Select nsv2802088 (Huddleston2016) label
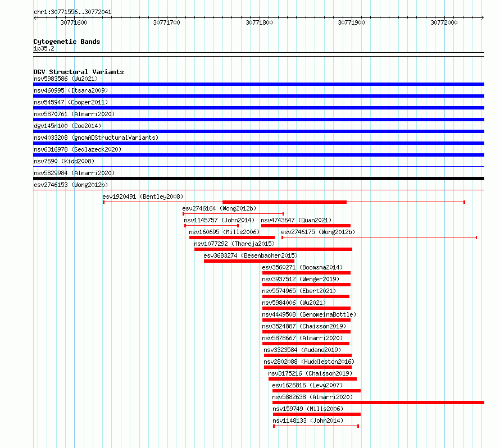The image size is (500, 448). point(309,362)
